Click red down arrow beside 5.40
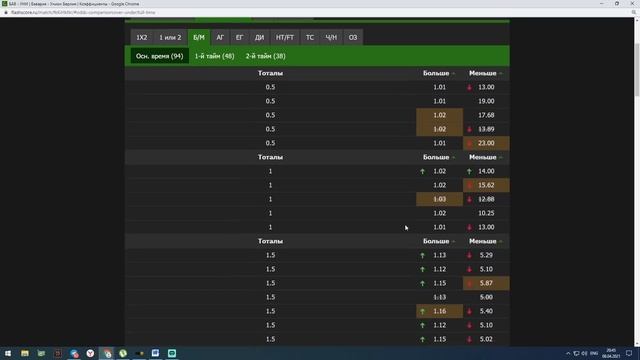The width and height of the screenshot is (640, 360). click(469, 311)
